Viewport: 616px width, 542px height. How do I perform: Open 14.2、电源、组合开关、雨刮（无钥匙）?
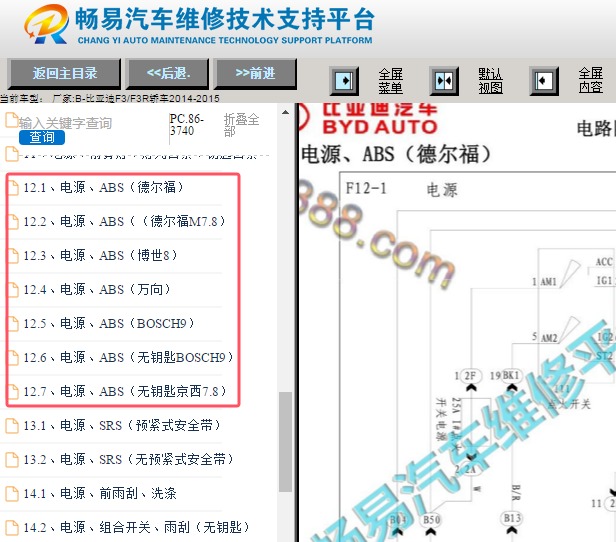(x=136, y=527)
